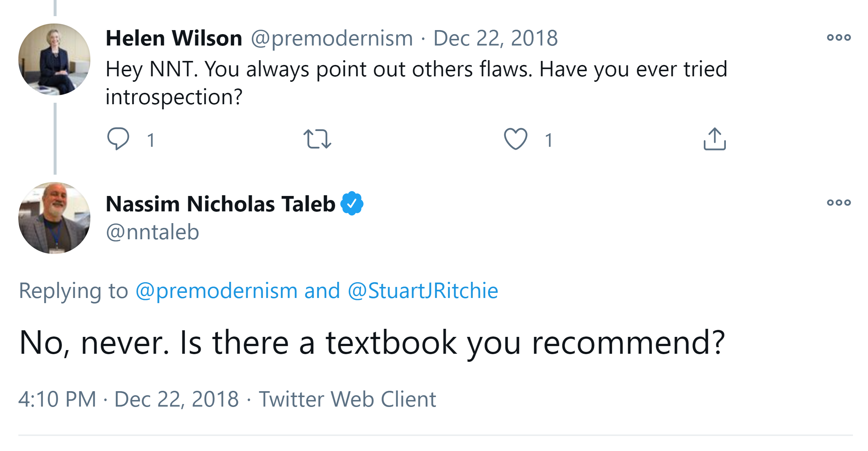Click @StuartJRitchie in the Replying to line
868x451 pixels.
[423, 291]
